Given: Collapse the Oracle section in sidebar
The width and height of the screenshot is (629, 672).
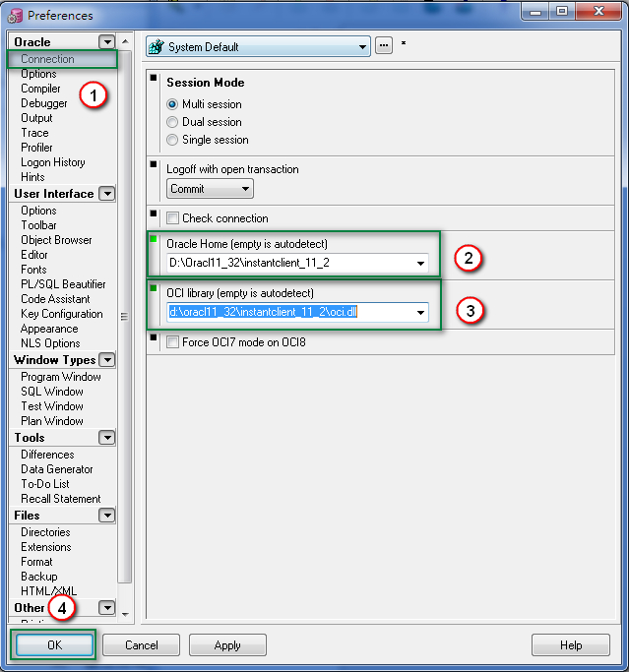Looking at the screenshot, I should (x=106, y=42).
